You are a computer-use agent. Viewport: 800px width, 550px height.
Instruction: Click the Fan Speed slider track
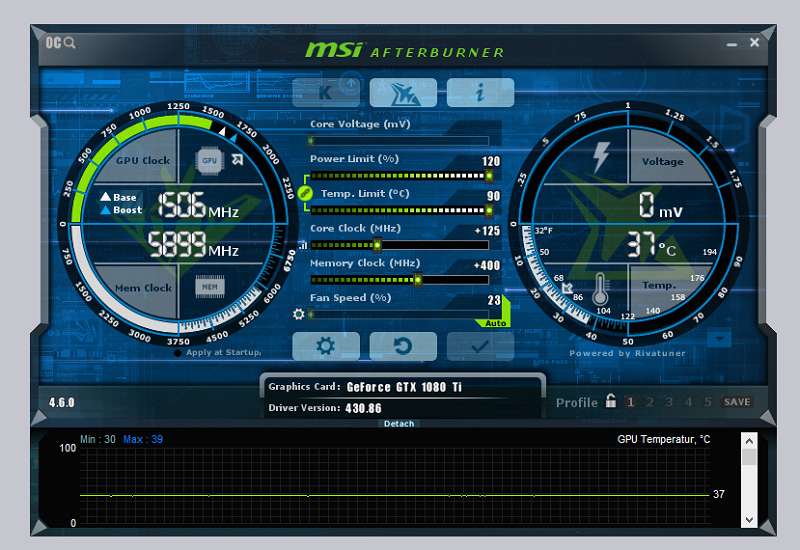click(x=399, y=314)
